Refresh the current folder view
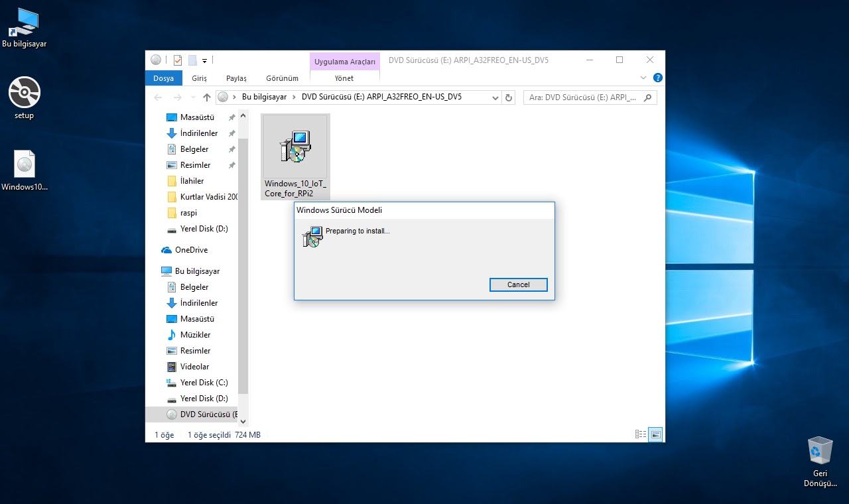The height and width of the screenshot is (504, 849). pyautogui.click(x=509, y=97)
